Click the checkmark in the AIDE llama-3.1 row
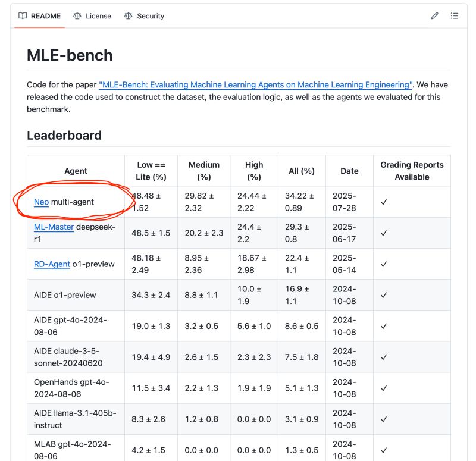 (x=384, y=419)
